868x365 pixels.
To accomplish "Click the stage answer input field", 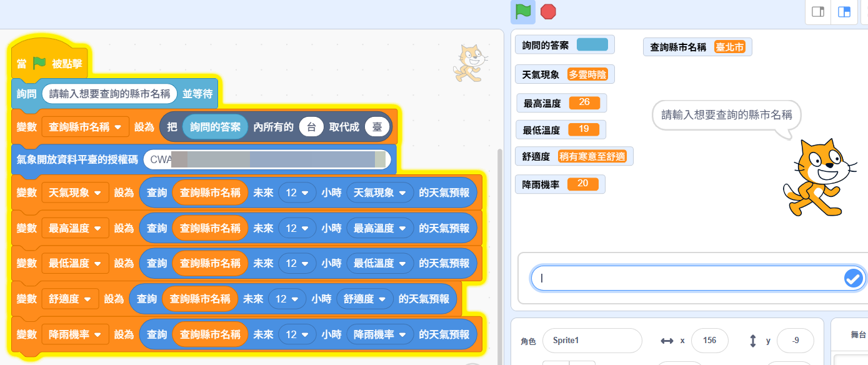I will point(687,279).
